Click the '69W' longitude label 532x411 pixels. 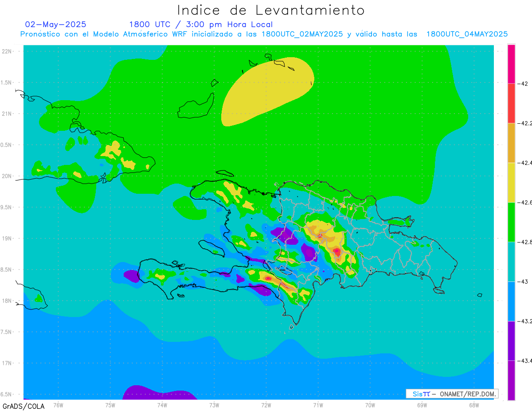click(x=422, y=405)
